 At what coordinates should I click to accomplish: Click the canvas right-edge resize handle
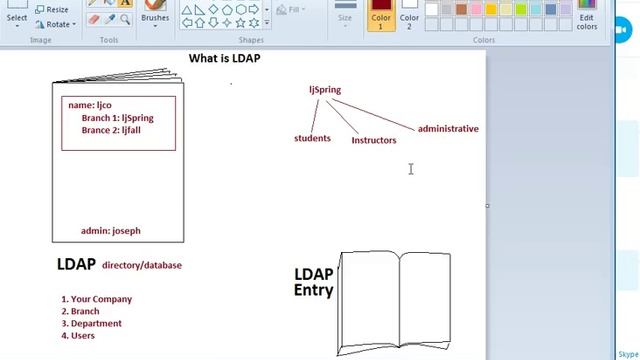coord(487,206)
